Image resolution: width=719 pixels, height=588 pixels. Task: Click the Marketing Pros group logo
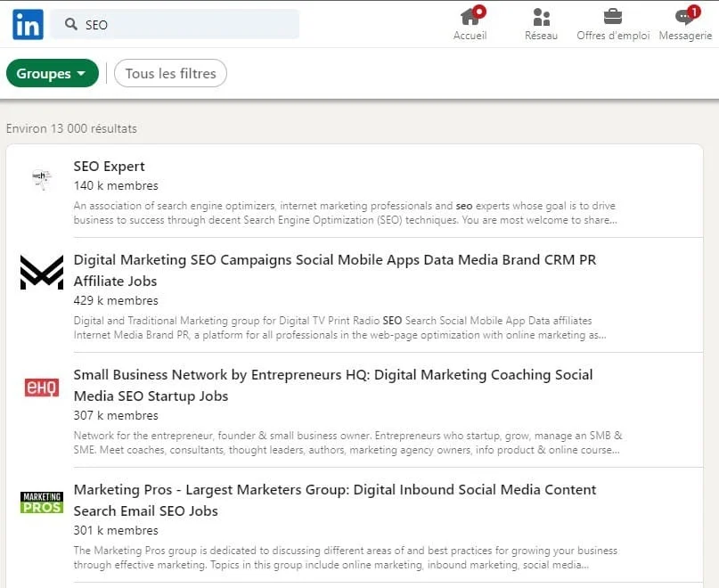click(x=42, y=502)
